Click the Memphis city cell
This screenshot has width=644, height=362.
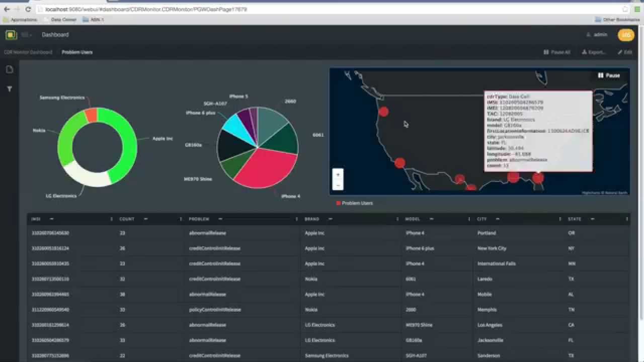coord(487,310)
